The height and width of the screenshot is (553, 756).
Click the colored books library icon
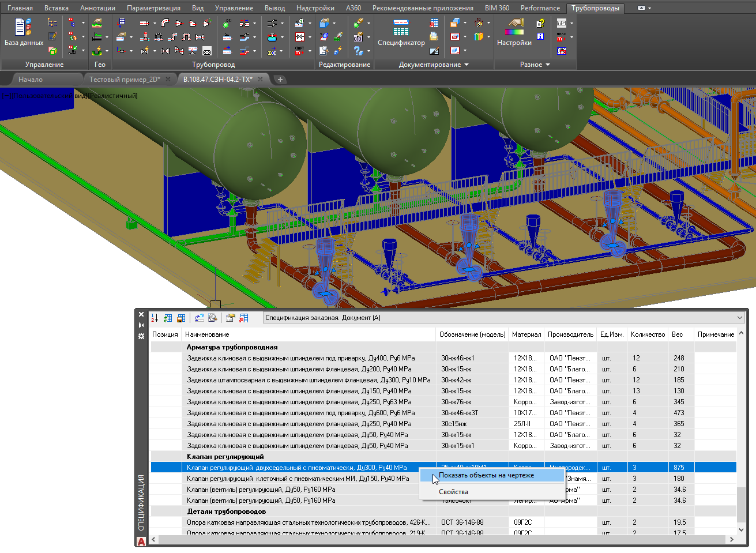(x=479, y=37)
